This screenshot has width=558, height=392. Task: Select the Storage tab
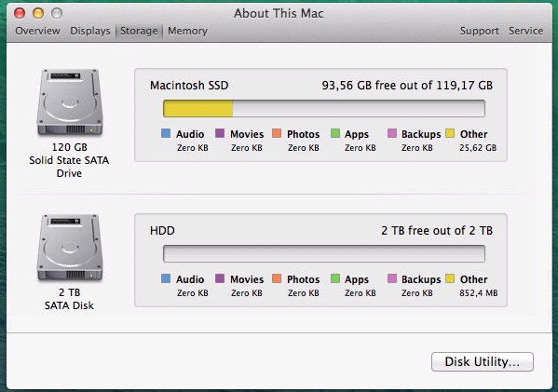[139, 31]
